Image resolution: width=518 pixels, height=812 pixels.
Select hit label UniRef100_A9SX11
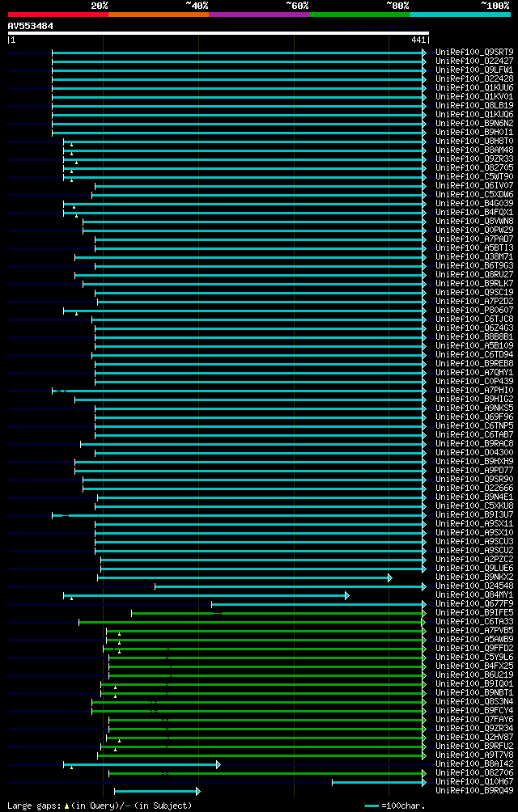click(474, 524)
